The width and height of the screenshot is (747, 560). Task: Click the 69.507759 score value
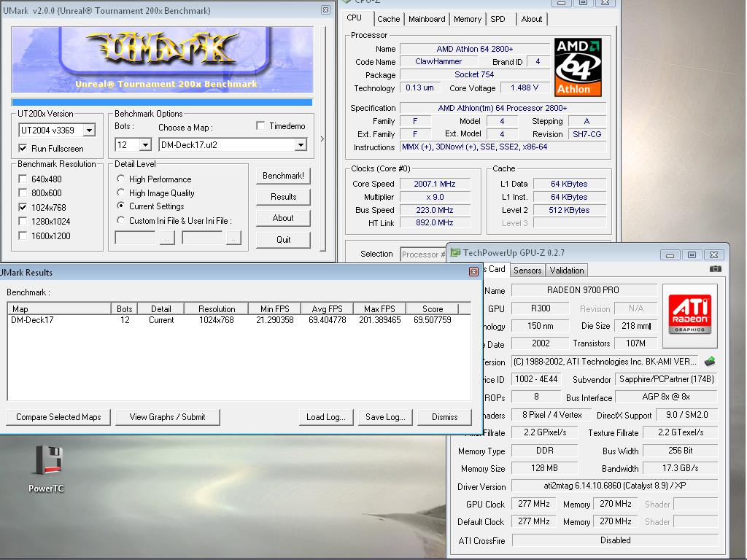coord(432,320)
